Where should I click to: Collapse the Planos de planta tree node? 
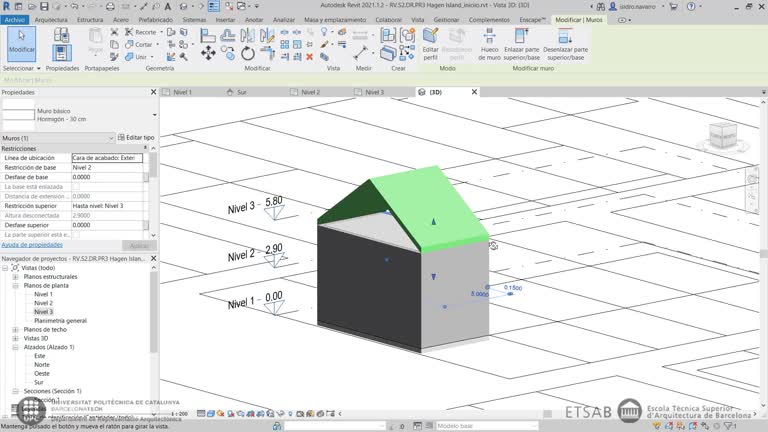15,285
